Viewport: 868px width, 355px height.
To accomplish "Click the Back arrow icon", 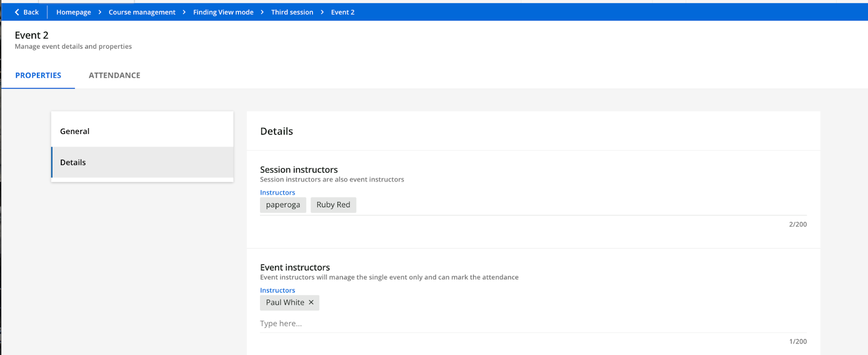I will [17, 12].
